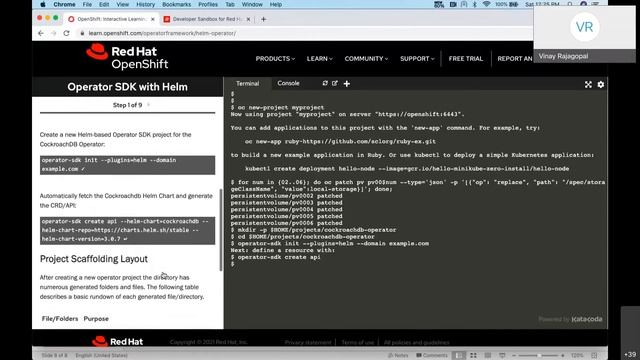Screen dimensions: 640x360
Task: Click the Notes button in status bar
Action: click(x=398, y=356)
